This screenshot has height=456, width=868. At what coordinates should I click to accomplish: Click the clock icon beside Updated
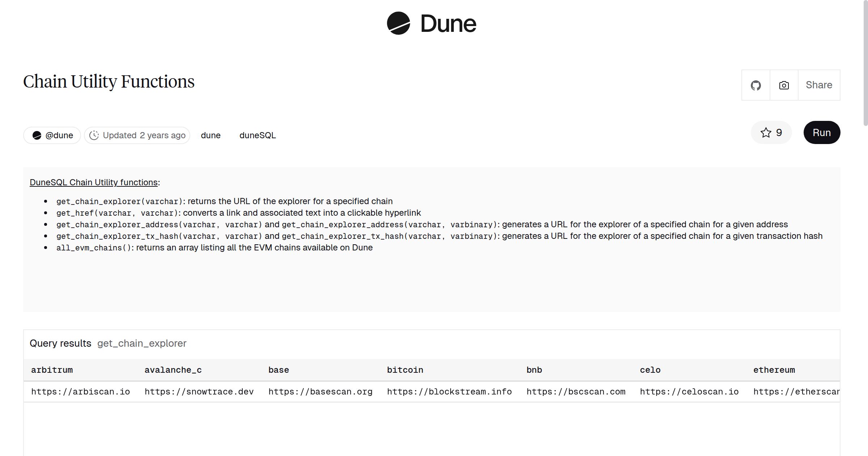(x=94, y=135)
